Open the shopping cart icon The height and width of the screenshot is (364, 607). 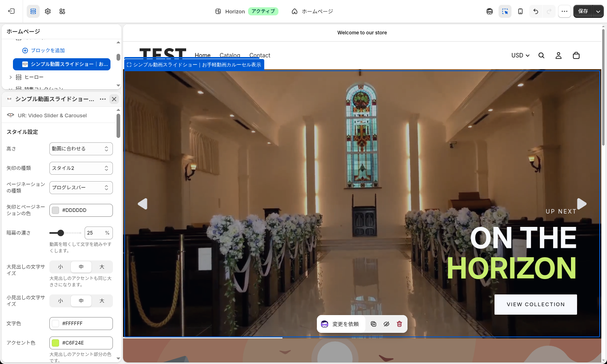click(x=576, y=55)
